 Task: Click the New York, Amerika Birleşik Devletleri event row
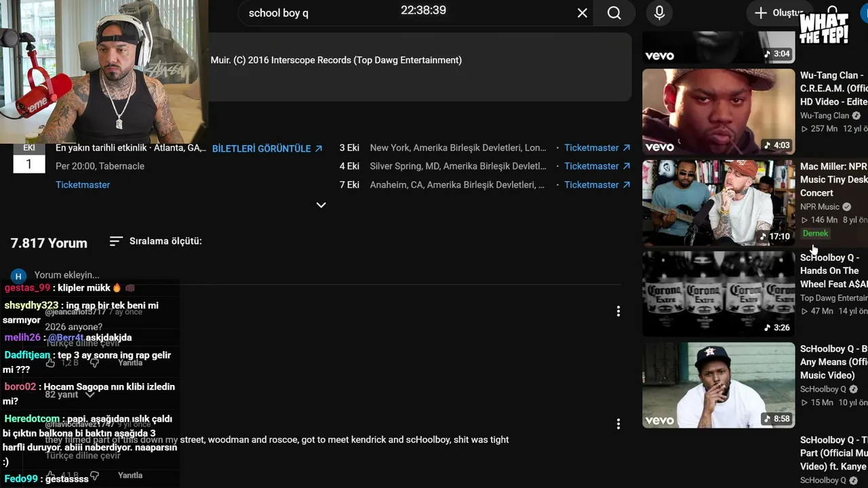[x=458, y=148]
